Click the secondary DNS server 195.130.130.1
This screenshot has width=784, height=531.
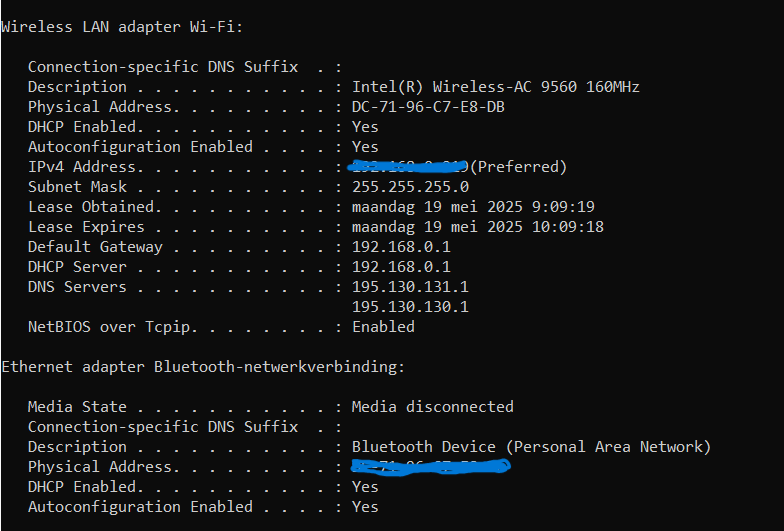coord(410,306)
